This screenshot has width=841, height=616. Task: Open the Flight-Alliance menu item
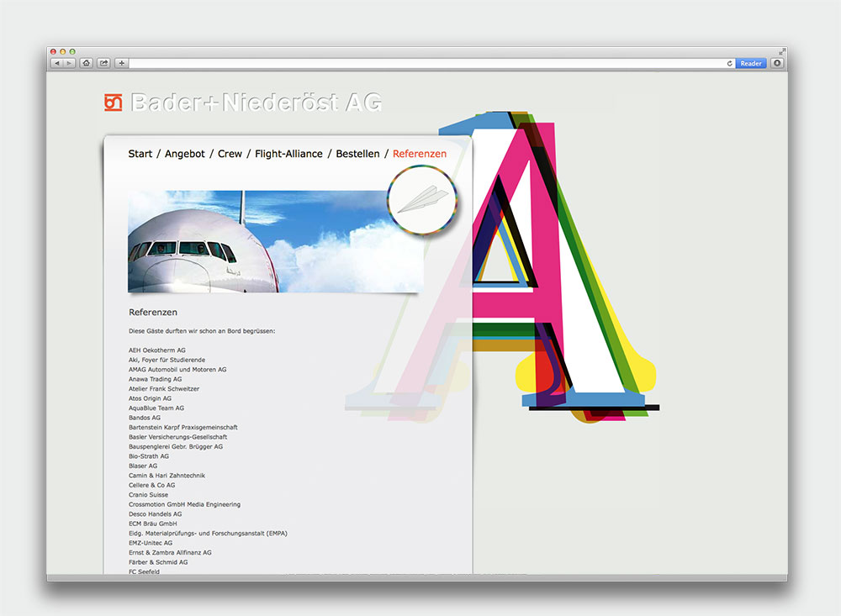(x=288, y=154)
